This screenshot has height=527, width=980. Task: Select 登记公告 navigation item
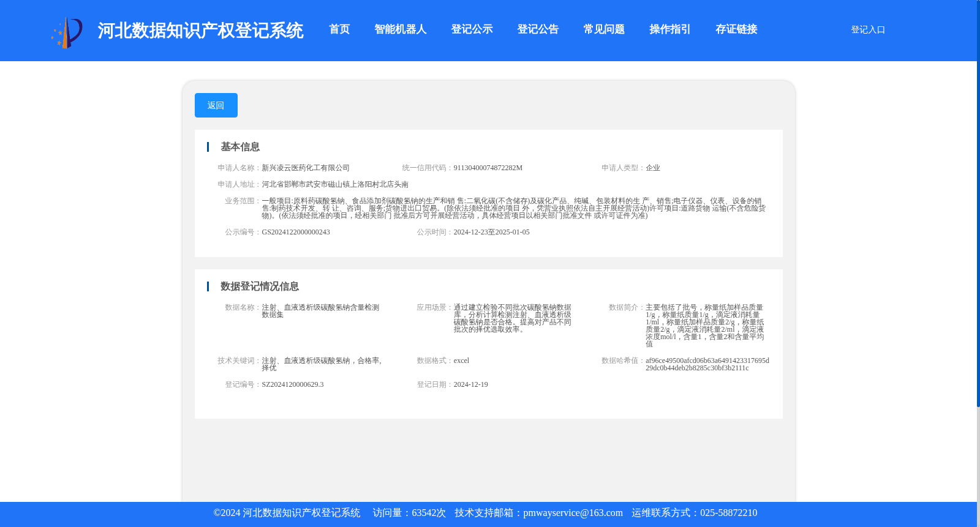click(x=538, y=29)
